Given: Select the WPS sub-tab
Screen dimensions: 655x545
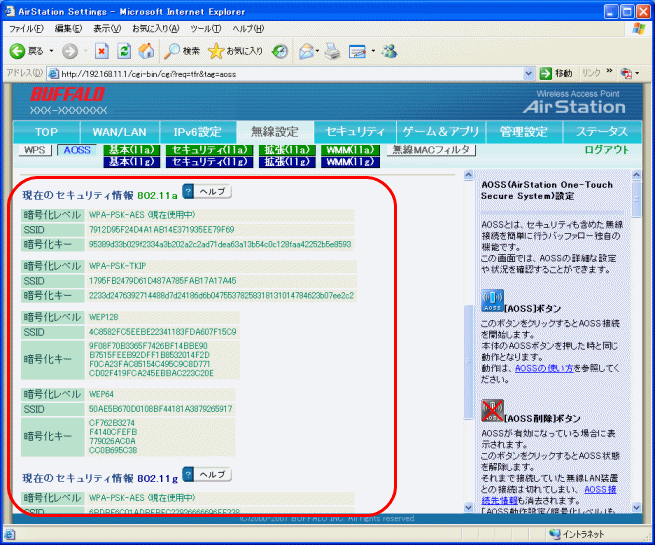Looking at the screenshot, I should (x=35, y=150).
